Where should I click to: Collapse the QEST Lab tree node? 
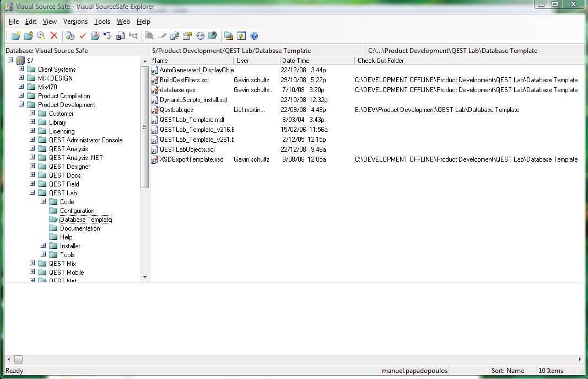point(33,193)
